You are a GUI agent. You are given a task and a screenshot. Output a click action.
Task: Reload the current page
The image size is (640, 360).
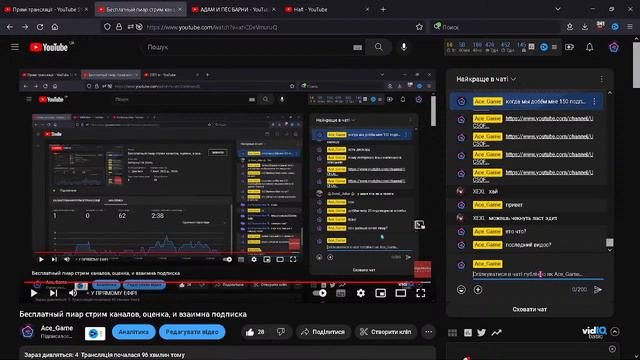(x=40, y=27)
